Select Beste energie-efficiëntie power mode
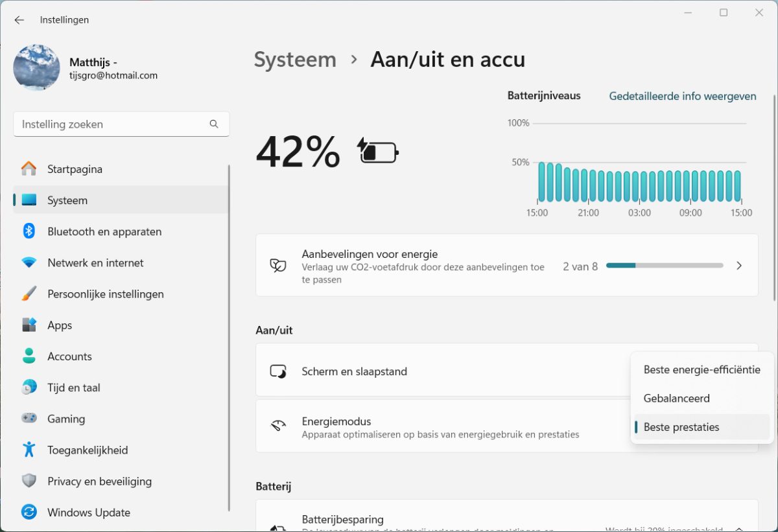Viewport: 778px width, 532px height. pos(701,369)
